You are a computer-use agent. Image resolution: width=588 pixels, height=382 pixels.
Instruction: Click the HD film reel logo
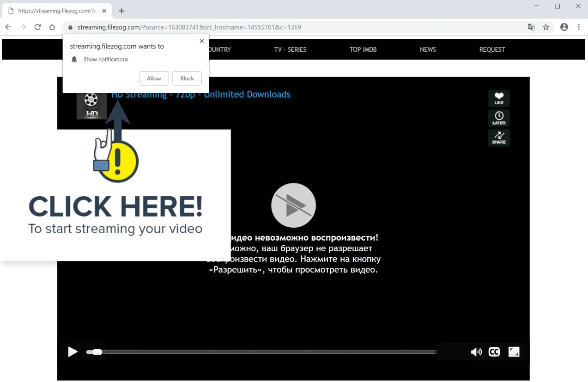tap(91, 105)
